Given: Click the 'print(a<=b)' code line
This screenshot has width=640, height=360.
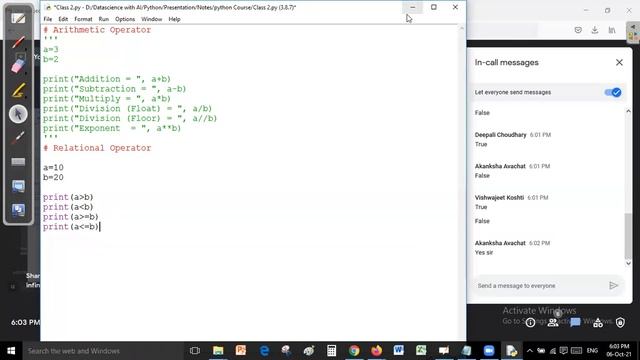Looking at the screenshot, I should (71, 227).
